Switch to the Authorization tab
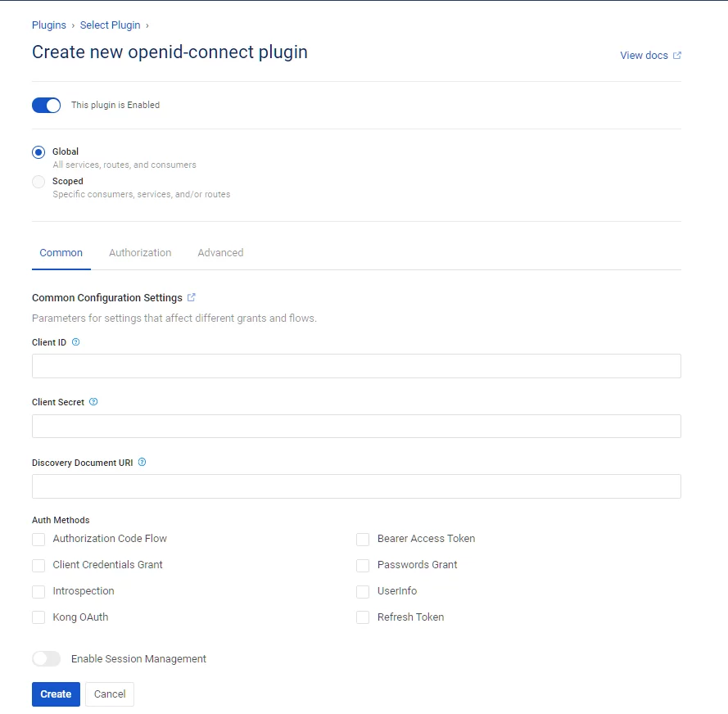This screenshot has height=714, width=728. coord(140,253)
